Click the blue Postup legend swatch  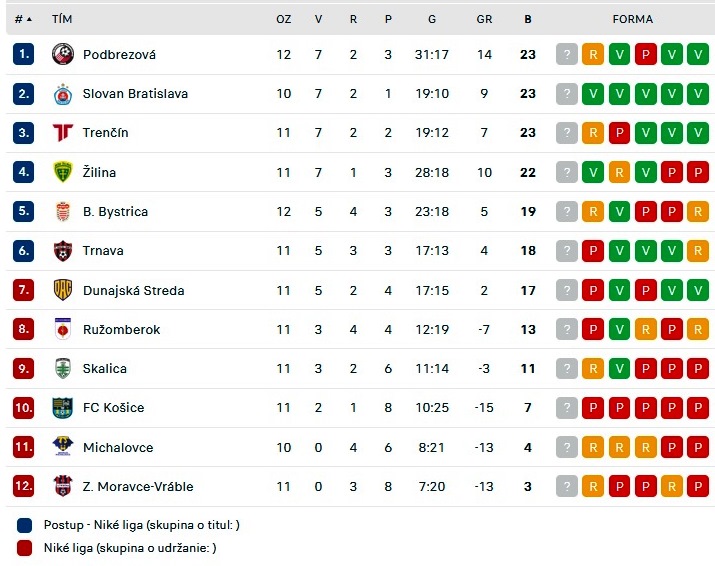[x=25, y=525]
